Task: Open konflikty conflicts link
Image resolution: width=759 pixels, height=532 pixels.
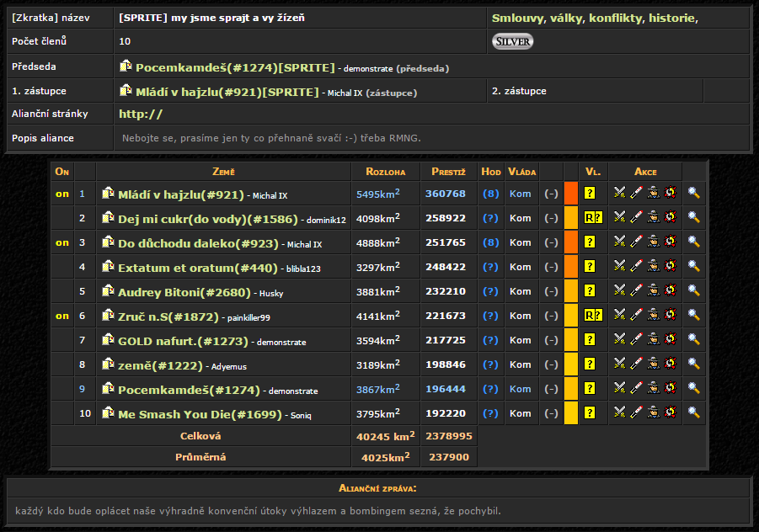Action: coord(617,19)
